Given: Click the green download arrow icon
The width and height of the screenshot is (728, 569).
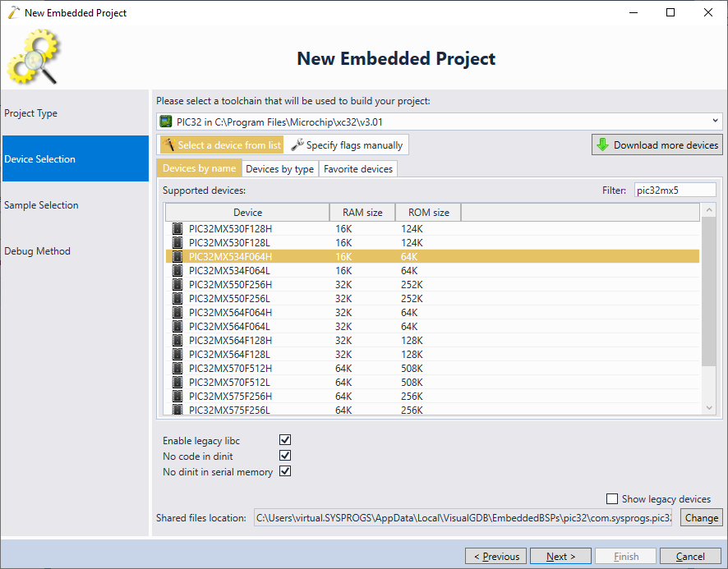Looking at the screenshot, I should pos(602,145).
